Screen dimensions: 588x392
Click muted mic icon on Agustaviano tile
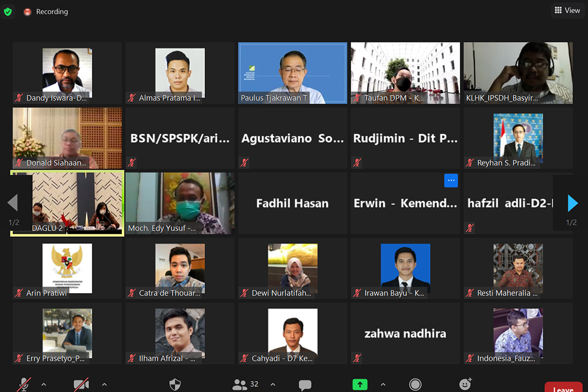coord(245,163)
